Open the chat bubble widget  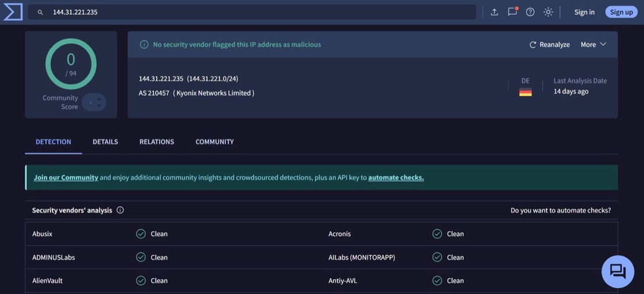coord(617,271)
